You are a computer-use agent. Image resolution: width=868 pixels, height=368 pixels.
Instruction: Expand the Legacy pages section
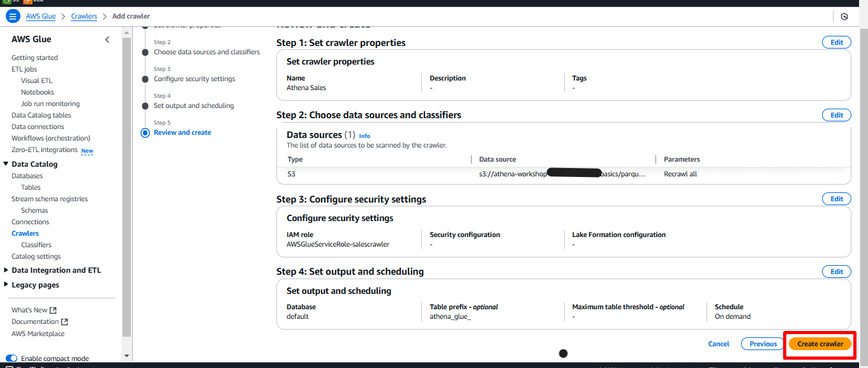pos(6,285)
